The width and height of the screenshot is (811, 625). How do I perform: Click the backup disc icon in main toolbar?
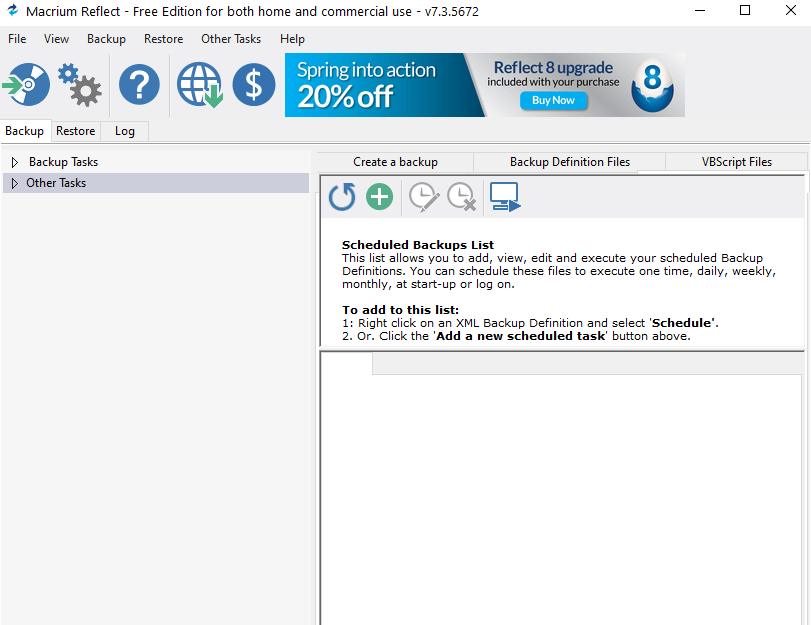pos(26,85)
